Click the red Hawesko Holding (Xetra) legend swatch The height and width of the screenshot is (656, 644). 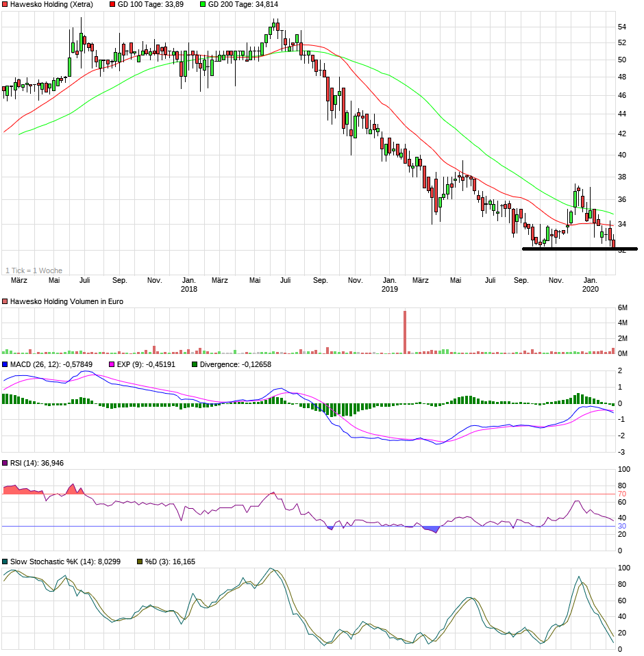(6, 4)
